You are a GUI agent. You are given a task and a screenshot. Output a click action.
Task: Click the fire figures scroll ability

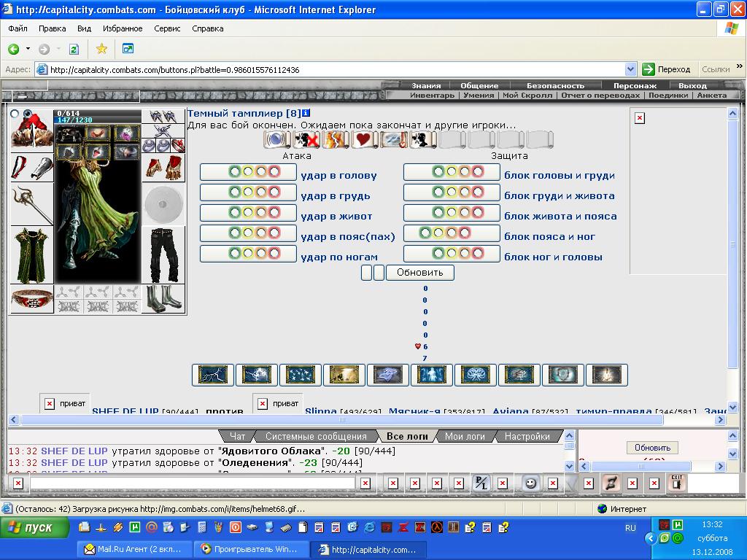336,139
